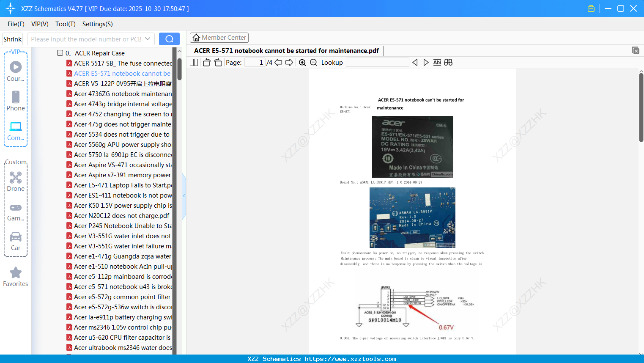
Task: Open Acer 475g does not trigger PDF
Action: (x=119, y=124)
